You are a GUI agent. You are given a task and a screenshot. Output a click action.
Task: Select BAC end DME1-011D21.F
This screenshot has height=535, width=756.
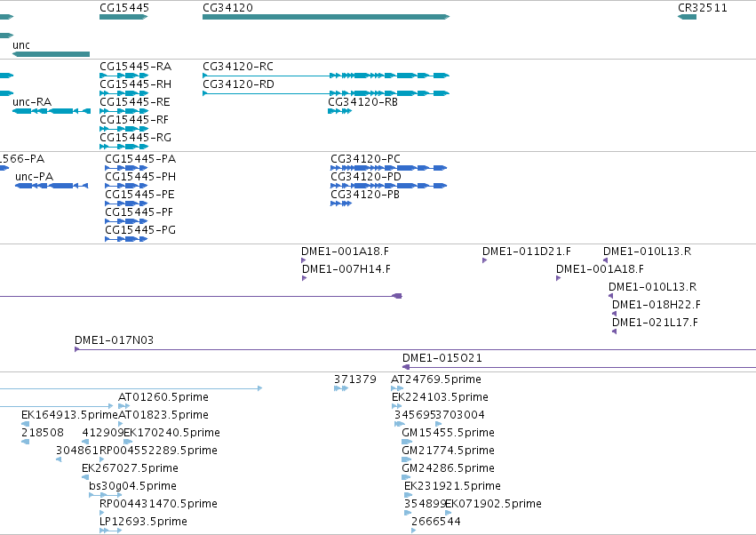[484, 260]
